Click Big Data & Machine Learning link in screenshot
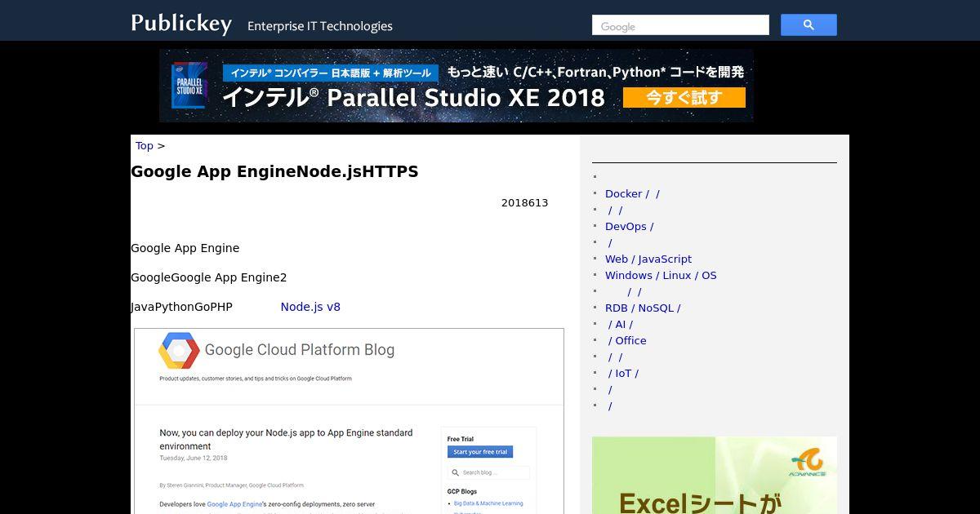The width and height of the screenshot is (980, 514). 488,503
